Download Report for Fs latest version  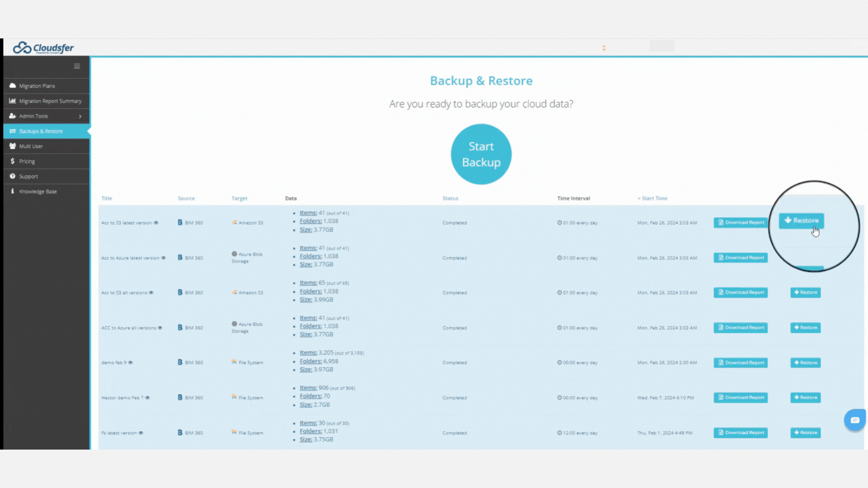[x=741, y=432]
